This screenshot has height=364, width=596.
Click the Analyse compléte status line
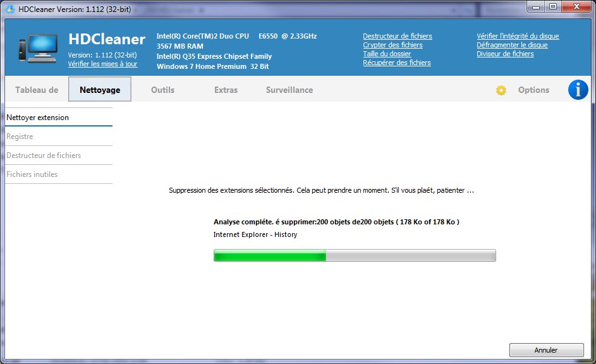pyautogui.click(x=336, y=222)
